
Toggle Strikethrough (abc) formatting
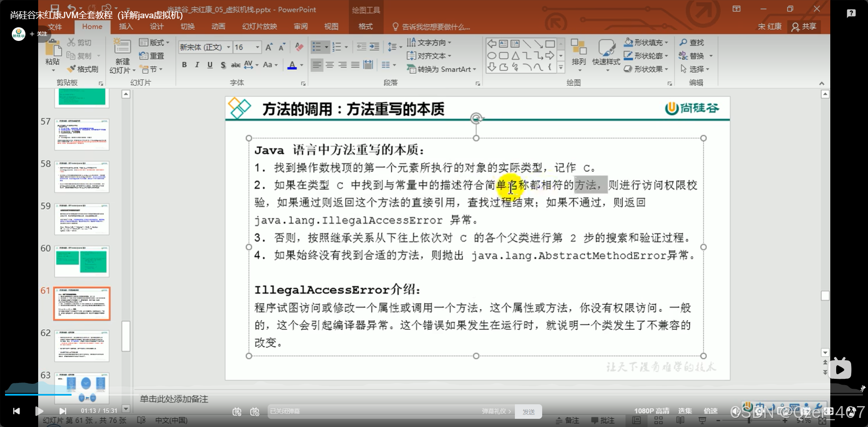[x=236, y=65]
